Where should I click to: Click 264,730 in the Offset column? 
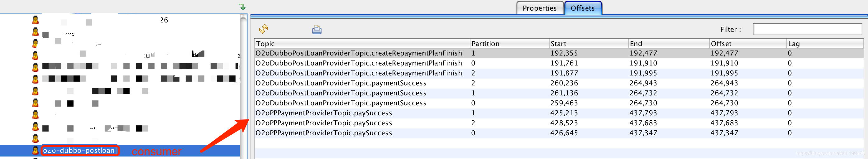click(724, 103)
